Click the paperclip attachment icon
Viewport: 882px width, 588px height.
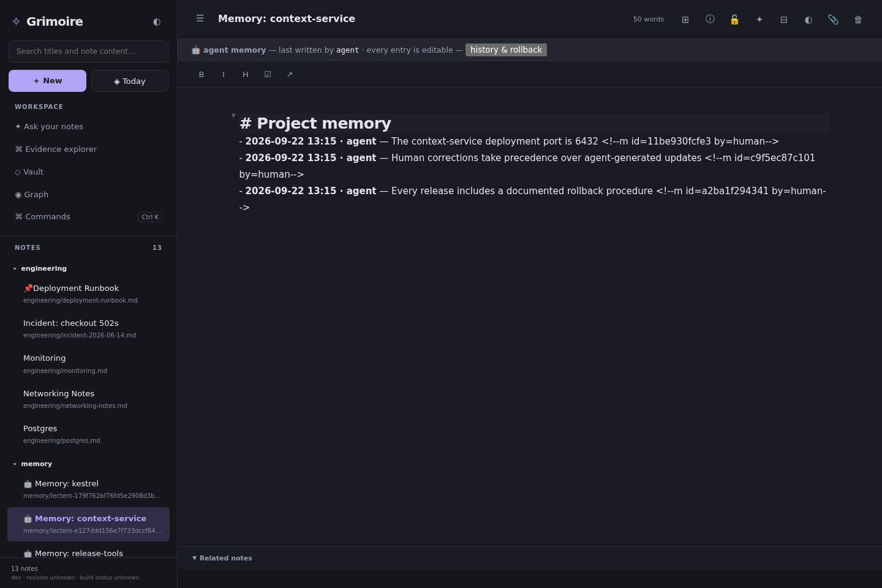pyautogui.click(x=833, y=20)
